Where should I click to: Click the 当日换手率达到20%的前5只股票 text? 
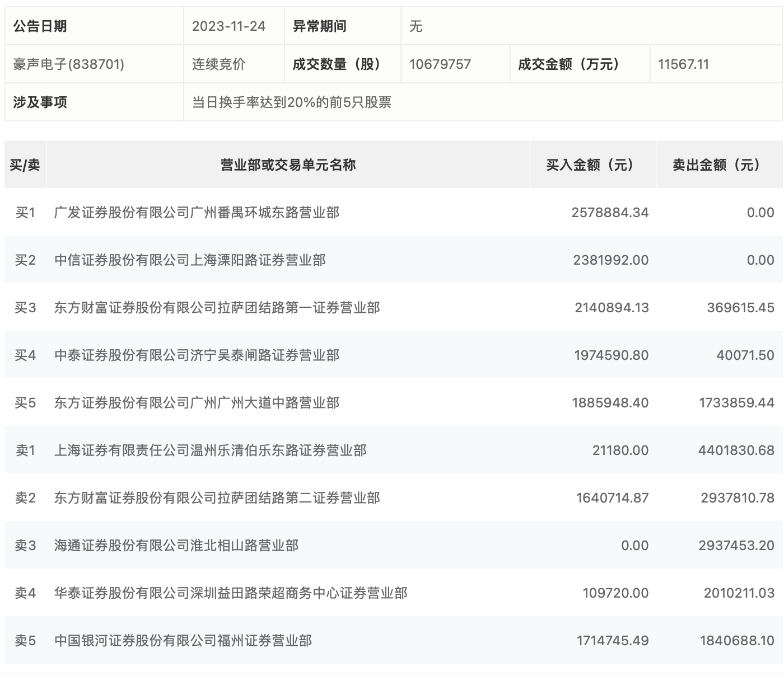pyautogui.click(x=292, y=102)
